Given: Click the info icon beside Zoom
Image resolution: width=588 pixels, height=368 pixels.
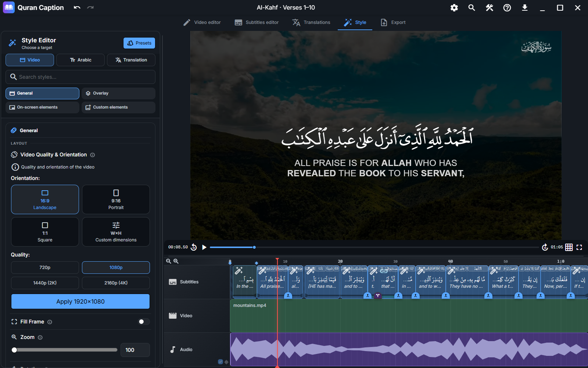Looking at the screenshot, I should (x=40, y=337).
